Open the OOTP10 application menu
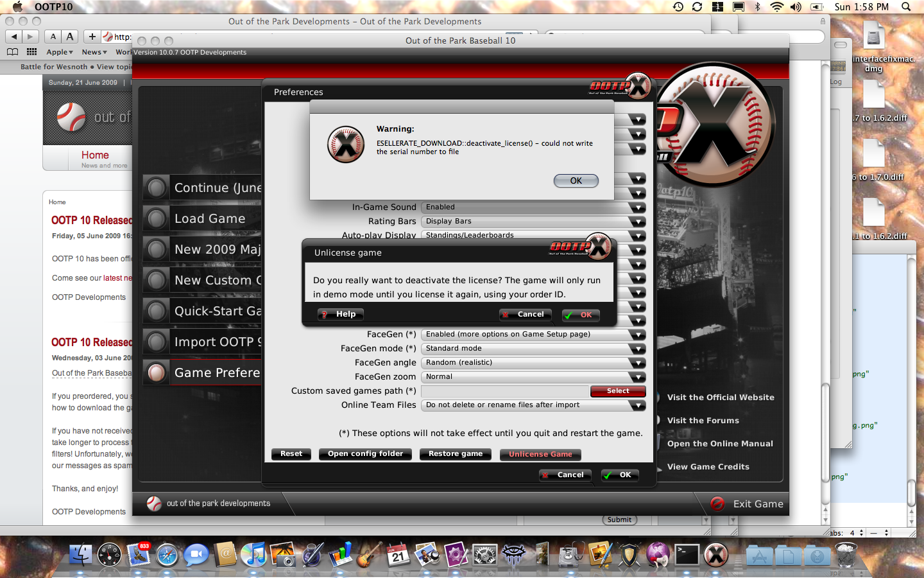The height and width of the screenshot is (578, 924). point(53,6)
